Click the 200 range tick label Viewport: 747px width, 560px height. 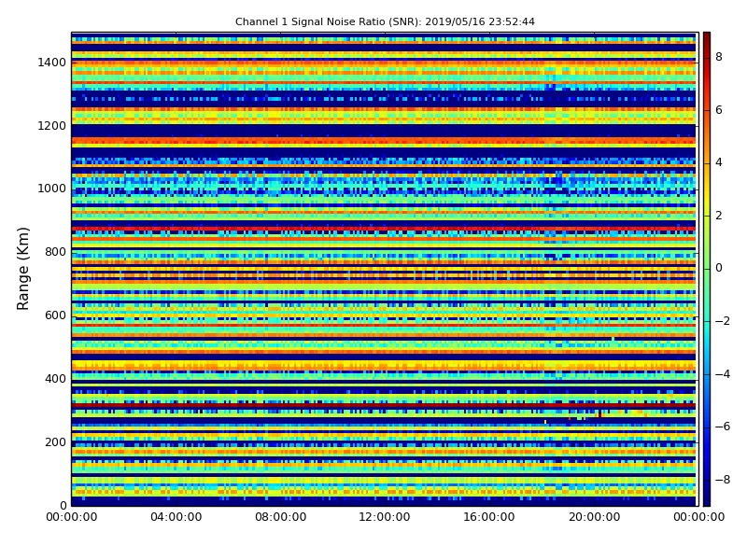55,441
